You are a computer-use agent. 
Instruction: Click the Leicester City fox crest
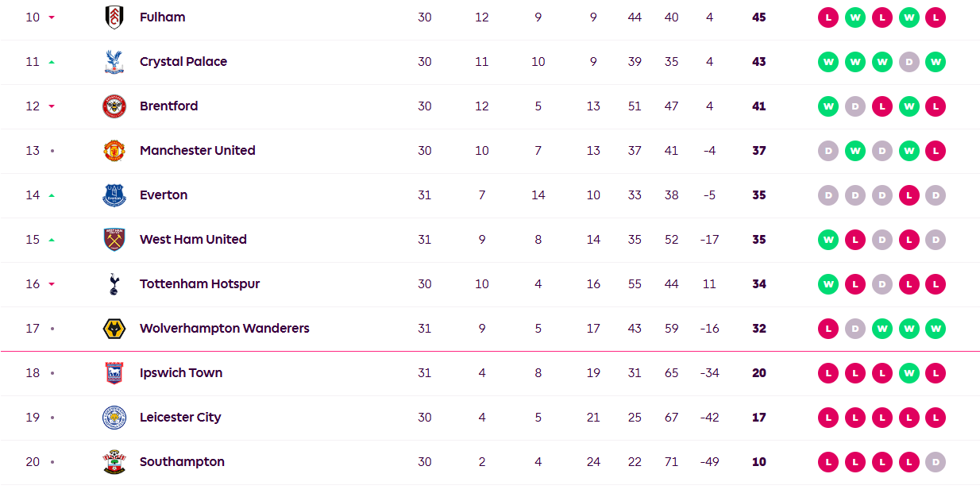click(x=114, y=418)
